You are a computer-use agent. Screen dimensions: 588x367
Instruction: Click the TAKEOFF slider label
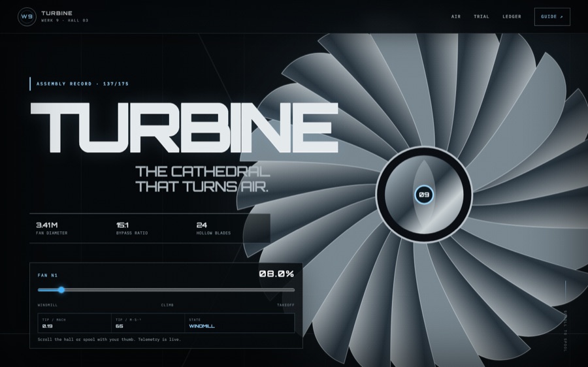point(286,305)
